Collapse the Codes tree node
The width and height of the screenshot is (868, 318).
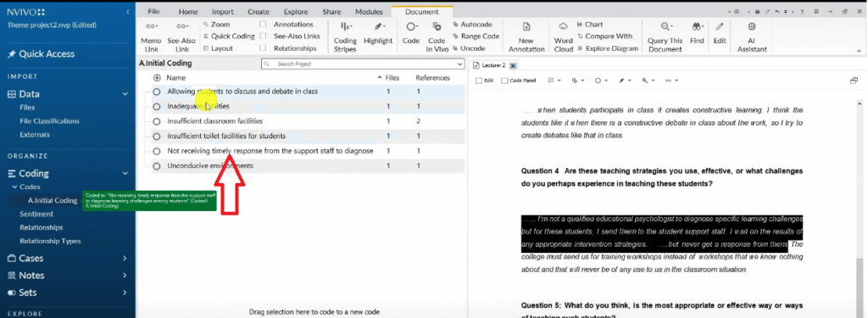pos(15,187)
